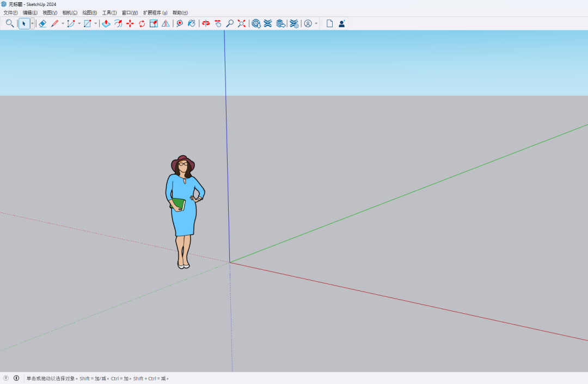Select the Line pencil tool

click(55, 23)
